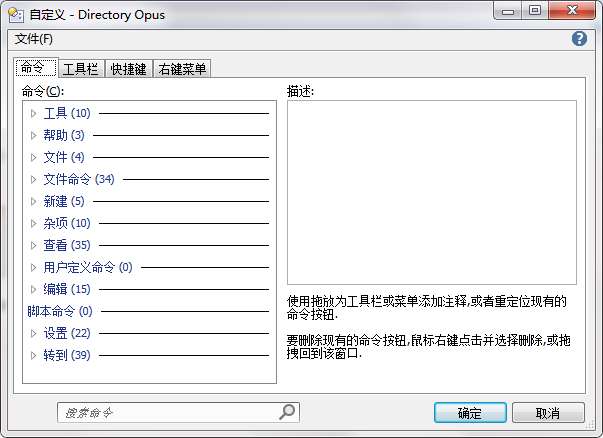The image size is (603, 438).
Task: Expand the 编辑 (15) category
Action: point(33,289)
